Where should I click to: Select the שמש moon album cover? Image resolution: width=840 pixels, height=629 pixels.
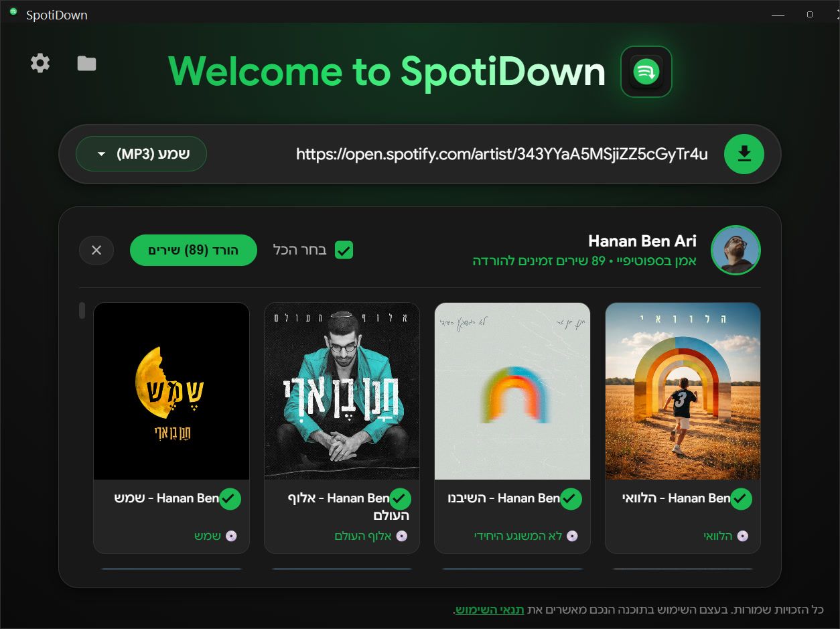tap(171, 391)
